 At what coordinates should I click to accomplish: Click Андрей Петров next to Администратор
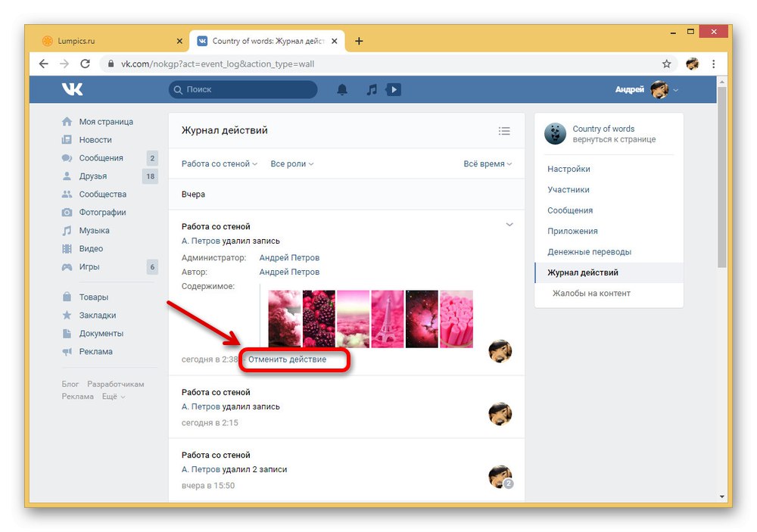[289, 258]
